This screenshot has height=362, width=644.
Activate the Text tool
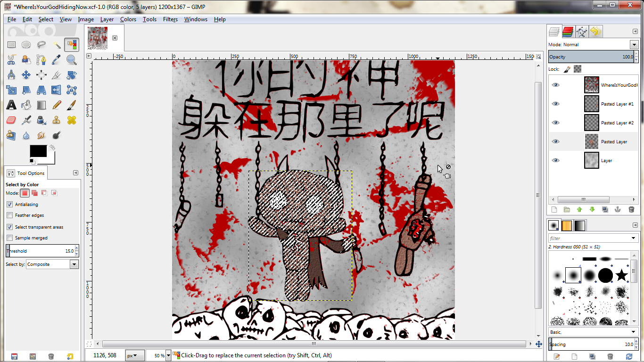click(x=11, y=105)
